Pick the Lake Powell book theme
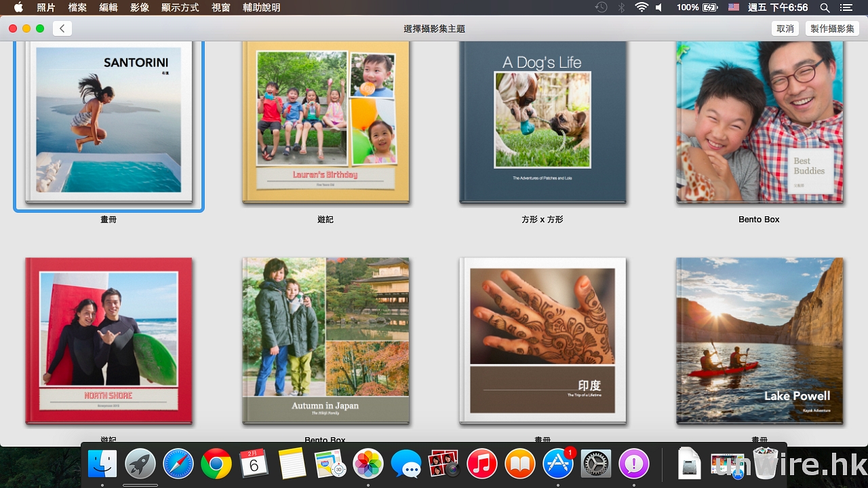The image size is (868, 488). (759, 340)
